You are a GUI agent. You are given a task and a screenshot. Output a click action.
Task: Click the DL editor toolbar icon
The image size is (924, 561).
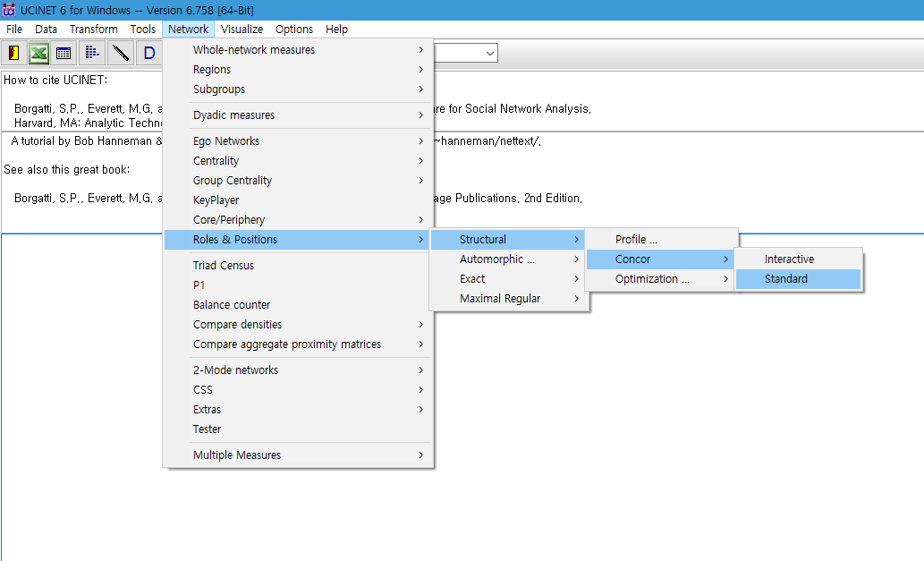[x=92, y=53]
